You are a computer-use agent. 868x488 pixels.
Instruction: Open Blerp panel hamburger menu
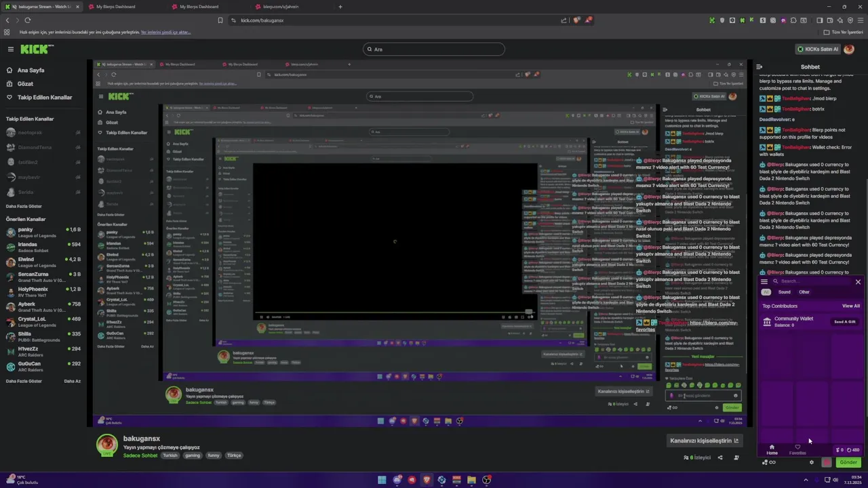coord(764,281)
